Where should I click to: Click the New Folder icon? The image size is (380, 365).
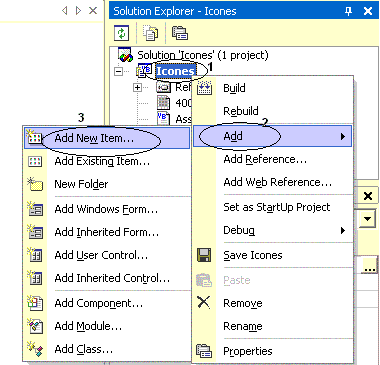tap(35, 184)
